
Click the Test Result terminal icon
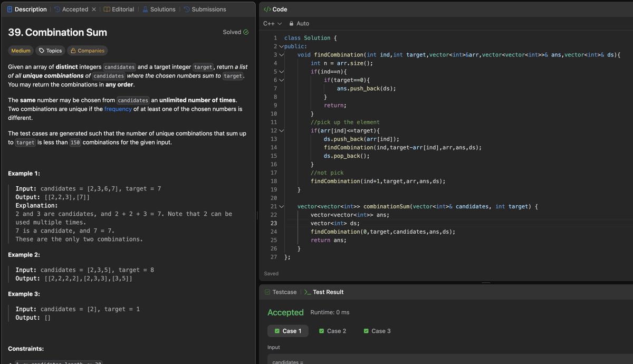coord(308,292)
